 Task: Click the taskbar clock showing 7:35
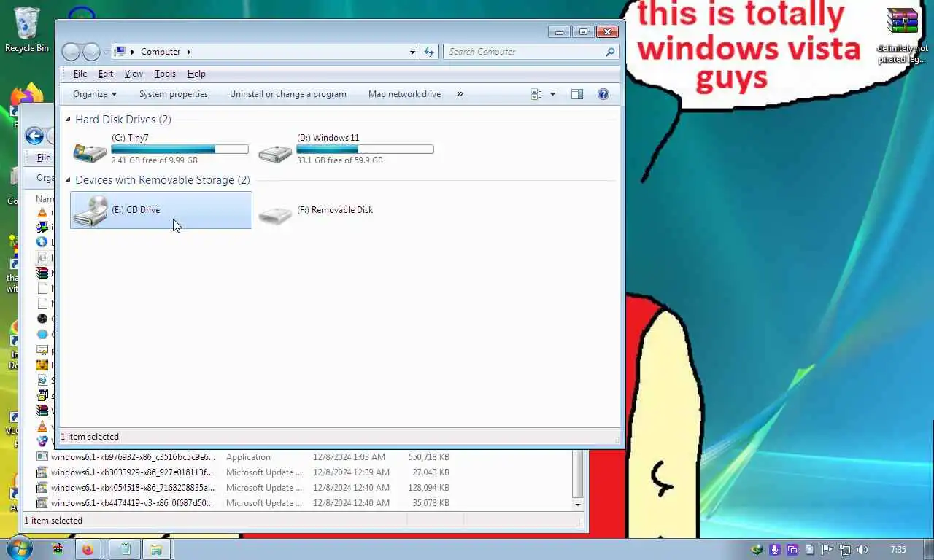(898, 550)
